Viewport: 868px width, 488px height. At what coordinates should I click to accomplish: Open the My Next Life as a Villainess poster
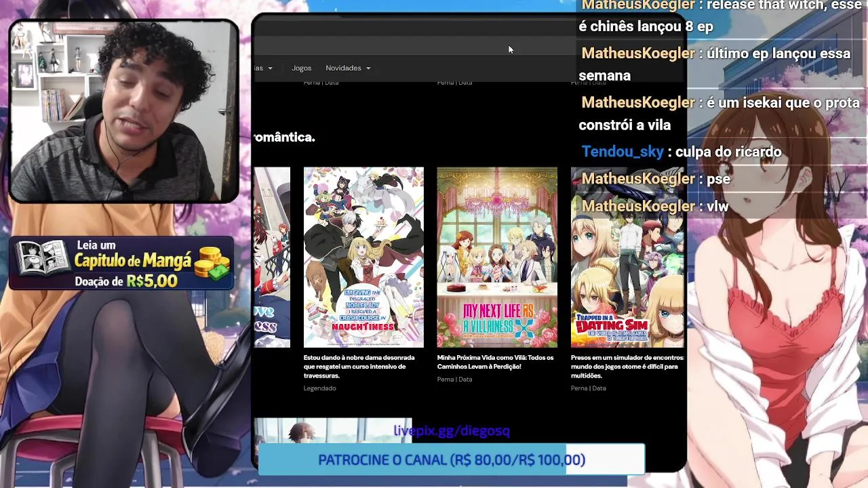click(x=497, y=257)
